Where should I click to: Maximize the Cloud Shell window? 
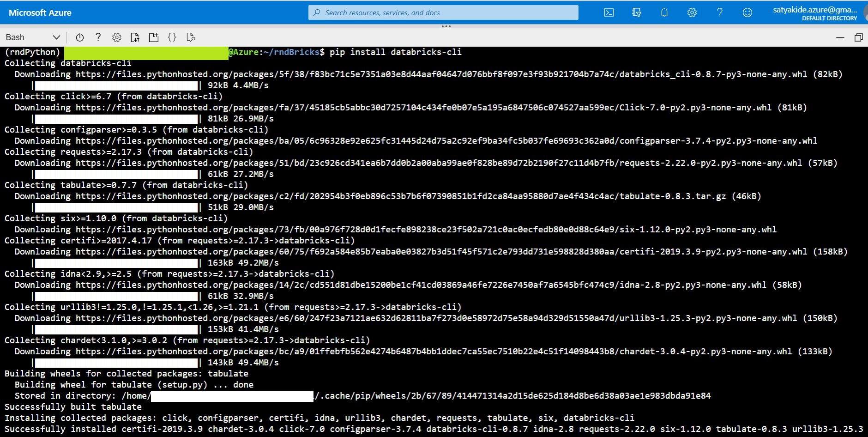[860, 37]
